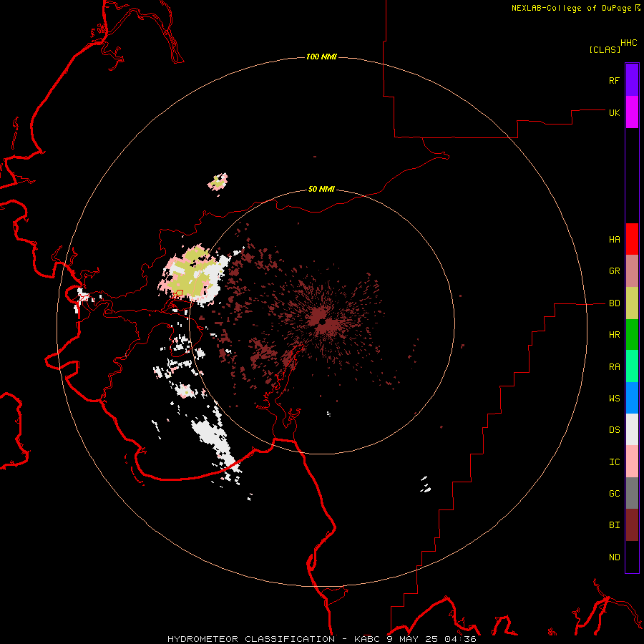Click the RA legend label
Screen dimensions: 644x644
(x=614, y=366)
